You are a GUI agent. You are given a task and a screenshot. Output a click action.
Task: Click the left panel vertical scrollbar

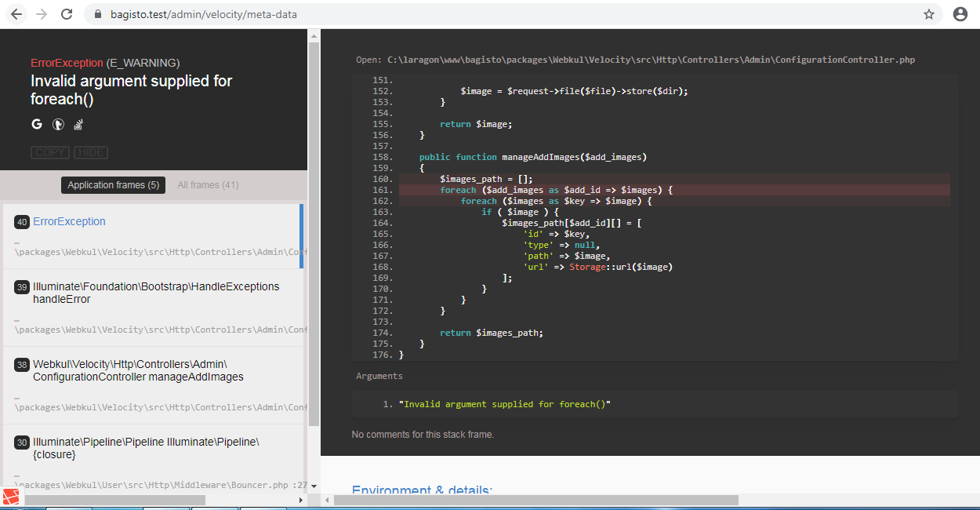click(314, 235)
